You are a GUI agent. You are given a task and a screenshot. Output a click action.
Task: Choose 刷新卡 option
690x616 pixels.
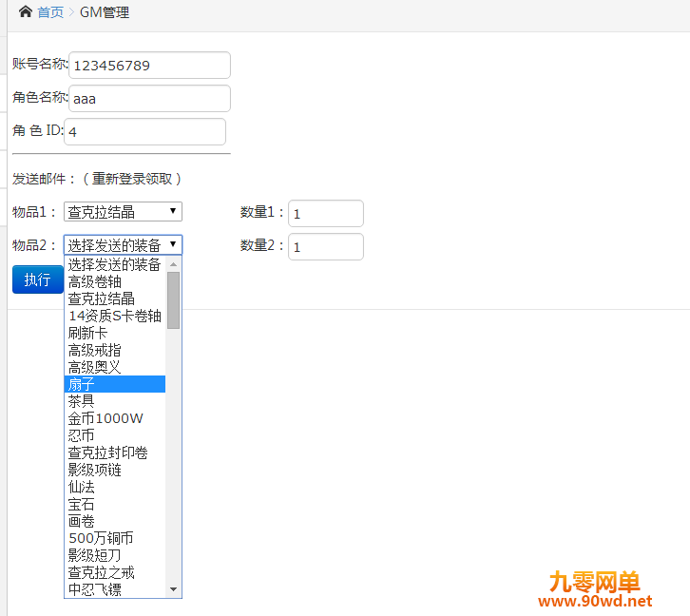pyautogui.click(x=115, y=333)
